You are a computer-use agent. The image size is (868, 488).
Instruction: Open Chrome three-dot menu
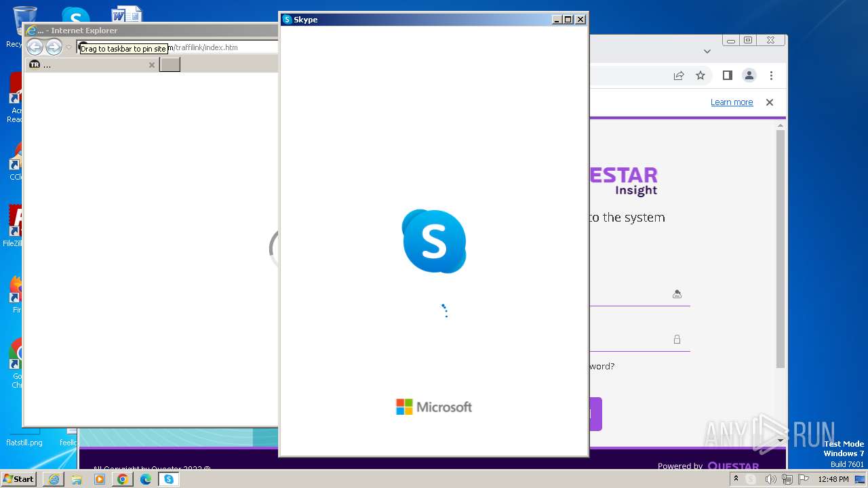coord(771,75)
